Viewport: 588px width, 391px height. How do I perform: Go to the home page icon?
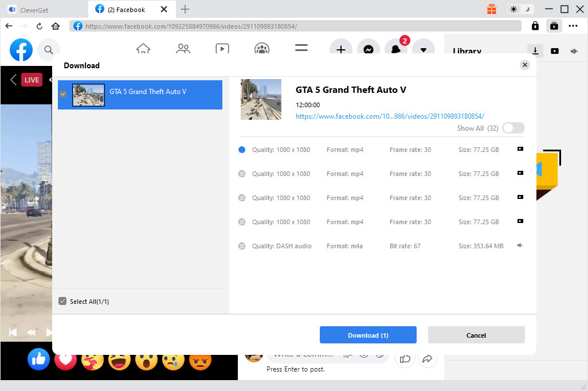coord(56,26)
